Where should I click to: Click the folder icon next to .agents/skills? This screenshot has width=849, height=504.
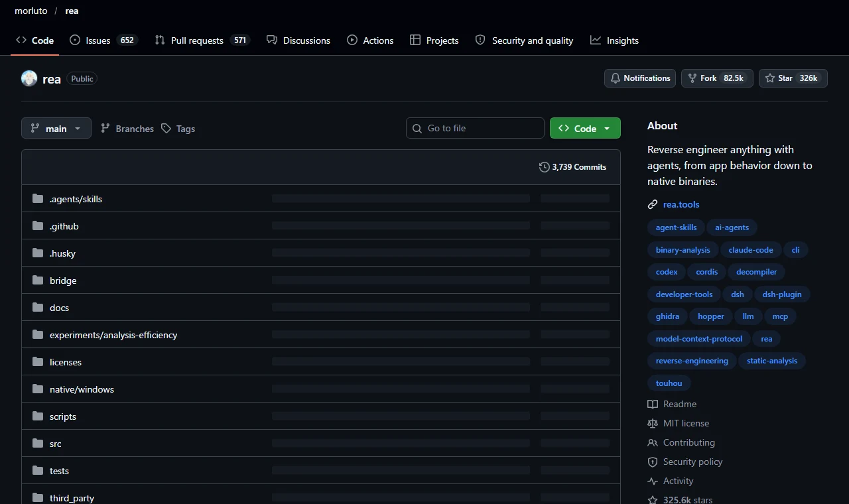38,199
